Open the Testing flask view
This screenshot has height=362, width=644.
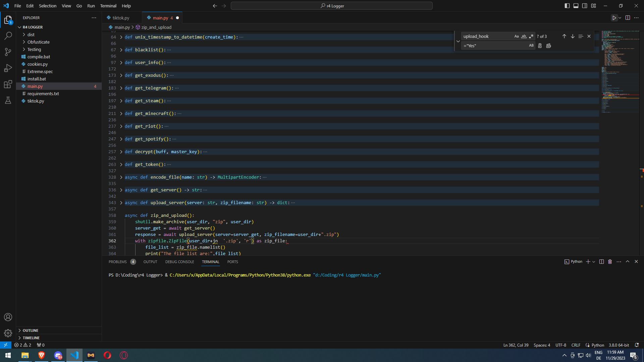(x=8, y=100)
